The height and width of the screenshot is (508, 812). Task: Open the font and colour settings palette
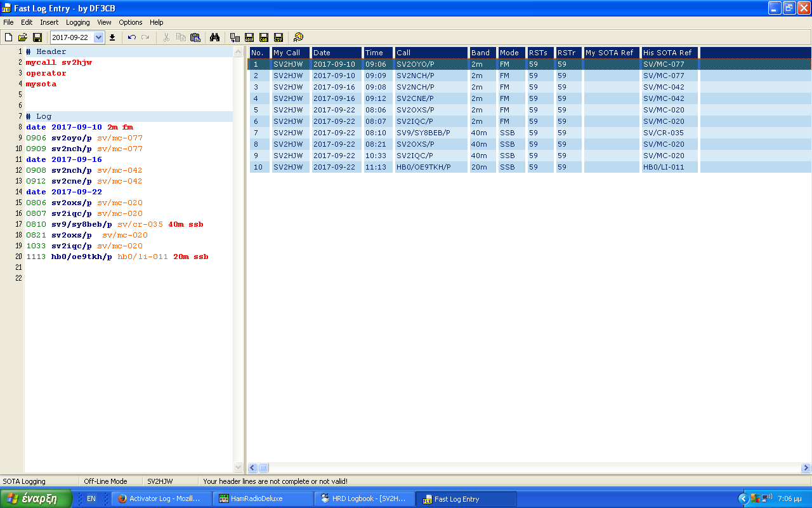click(x=298, y=37)
